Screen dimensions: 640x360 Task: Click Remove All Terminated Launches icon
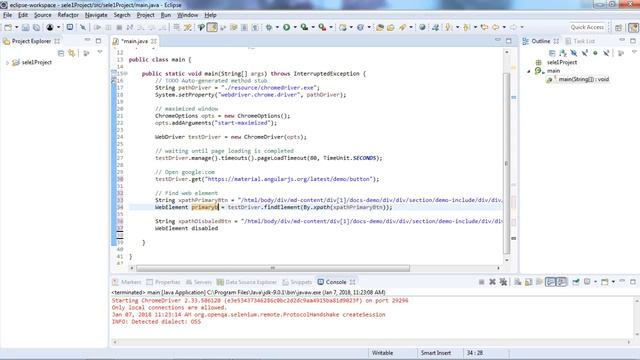coord(503,282)
